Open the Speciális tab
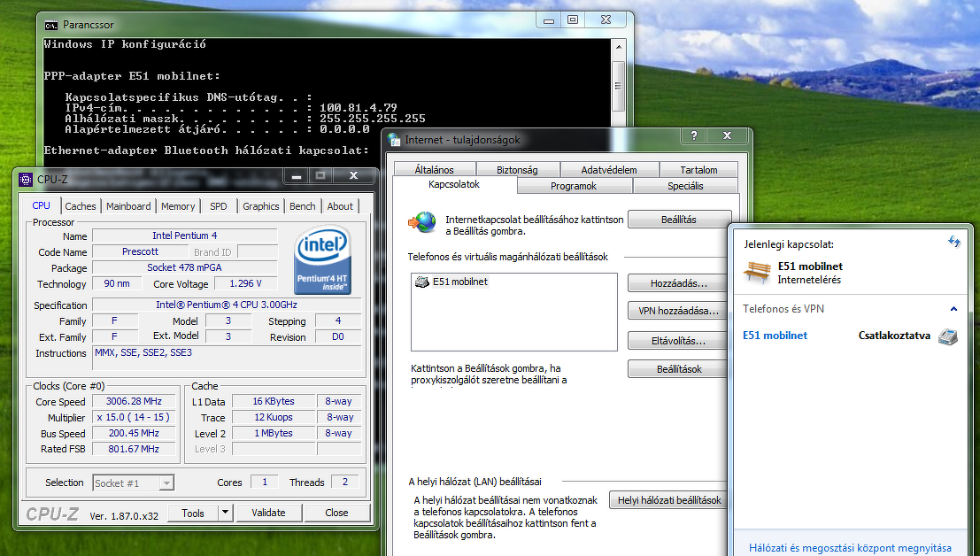Image resolution: width=980 pixels, height=556 pixels. (685, 186)
